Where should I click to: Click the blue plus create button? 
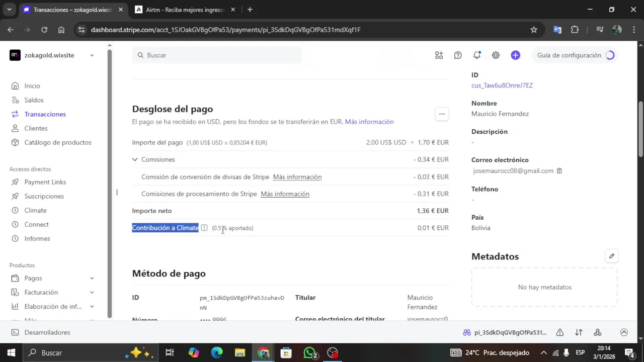click(x=515, y=55)
